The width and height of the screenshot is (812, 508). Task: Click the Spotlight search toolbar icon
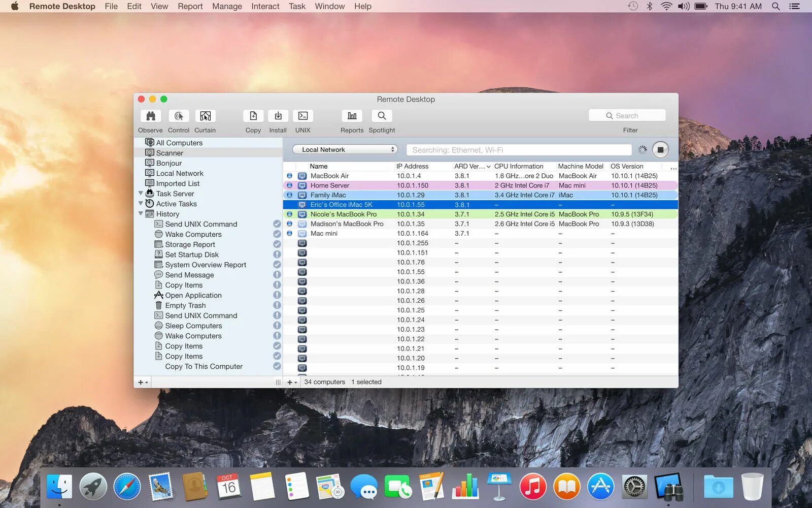coord(382,116)
